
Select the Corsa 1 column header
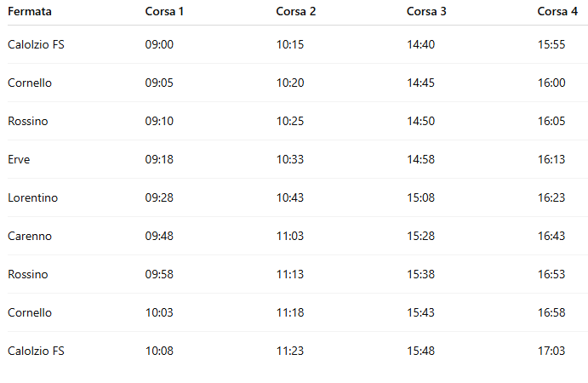click(x=165, y=11)
